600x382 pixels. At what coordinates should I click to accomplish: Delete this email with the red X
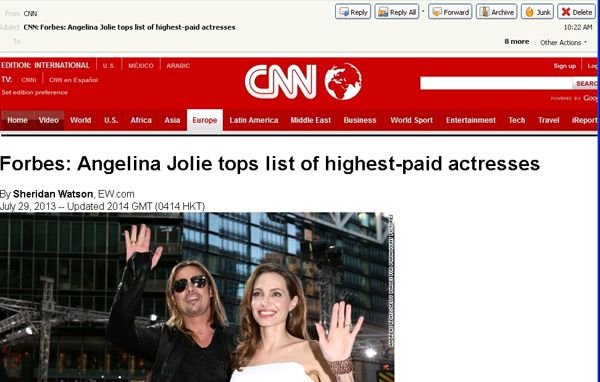pyautogui.click(x=576, y=12)
